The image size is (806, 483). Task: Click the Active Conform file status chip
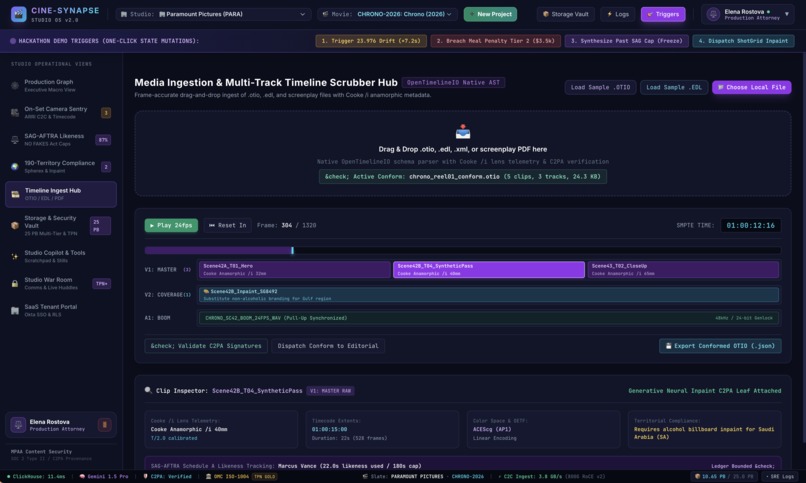click(463, 176)
